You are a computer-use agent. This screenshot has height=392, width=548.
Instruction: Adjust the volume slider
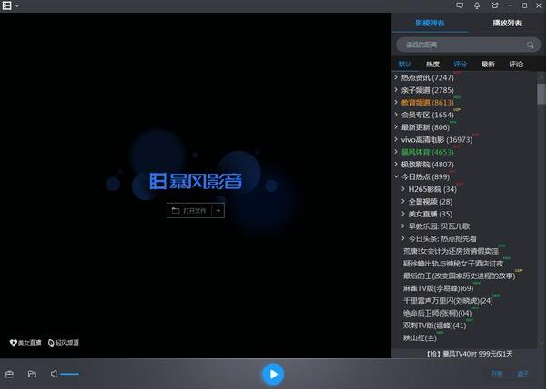69,374
